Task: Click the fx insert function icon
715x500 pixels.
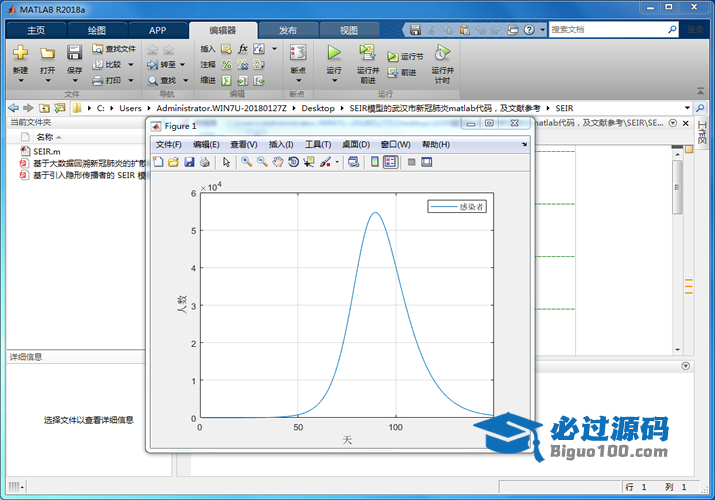Action: point(243,48)
